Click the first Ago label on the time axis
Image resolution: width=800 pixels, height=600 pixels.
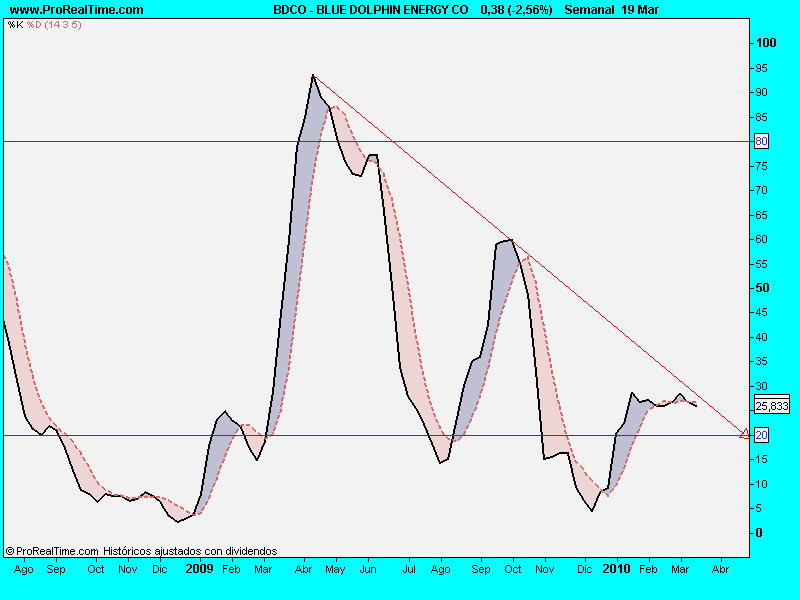click(23, 569)
